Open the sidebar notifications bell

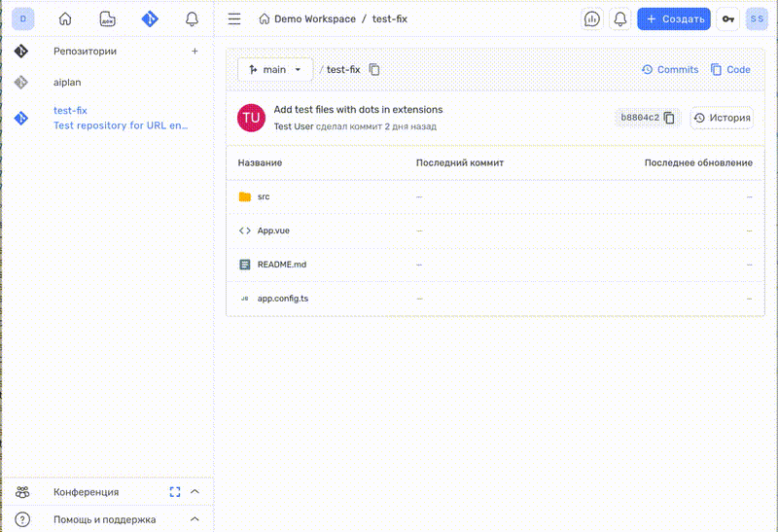(192, 18)
